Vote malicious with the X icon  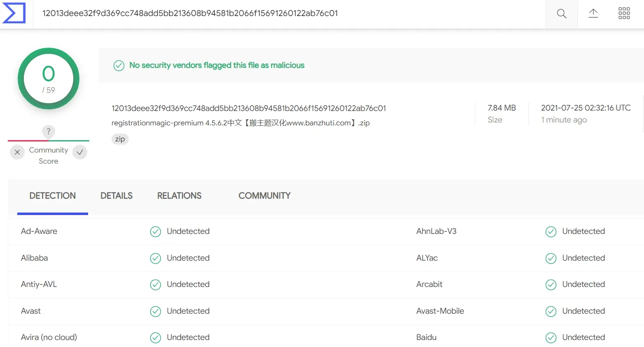point(17,152)
